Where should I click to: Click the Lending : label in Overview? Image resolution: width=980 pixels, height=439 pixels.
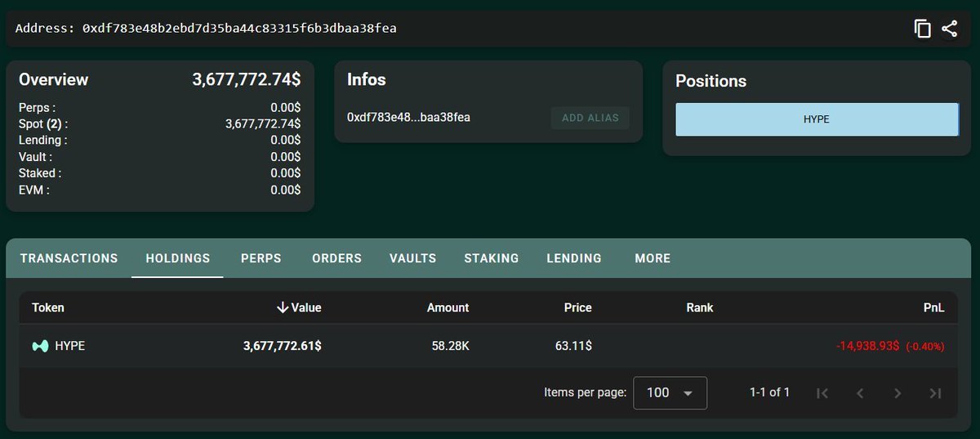point(42,141)
